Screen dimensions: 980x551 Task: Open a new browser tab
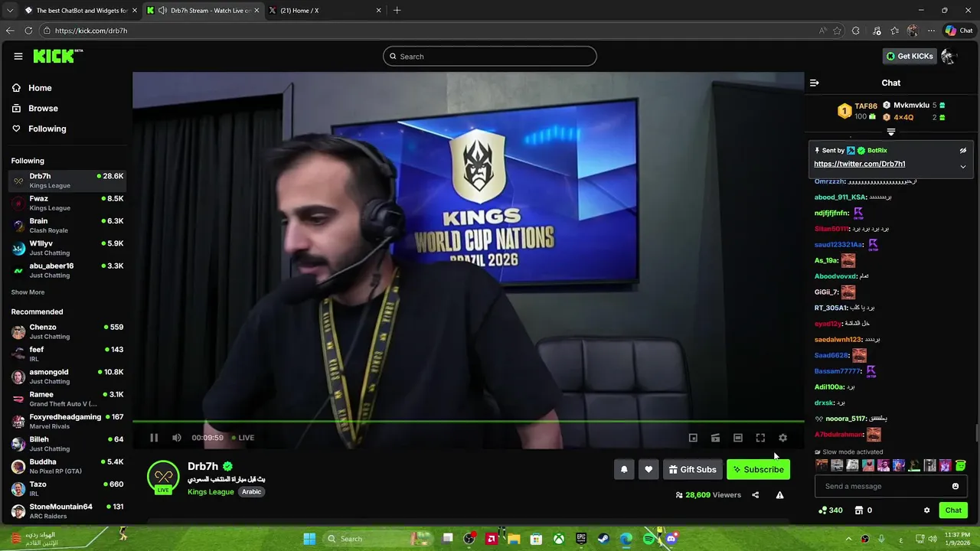point(397,11)
